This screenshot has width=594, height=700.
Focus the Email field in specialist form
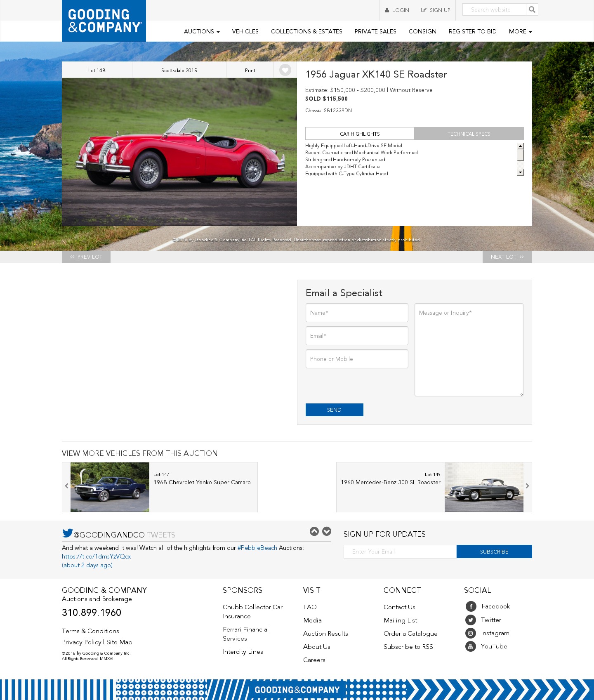(x=357, y=336)
